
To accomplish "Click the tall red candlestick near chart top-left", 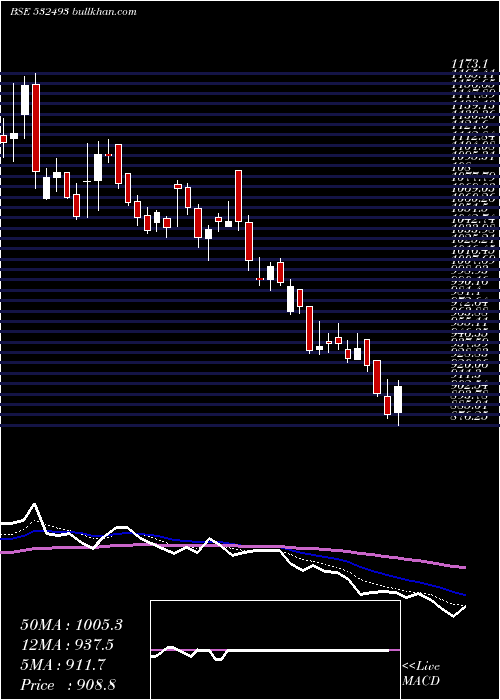I will [x=36, y=128].
